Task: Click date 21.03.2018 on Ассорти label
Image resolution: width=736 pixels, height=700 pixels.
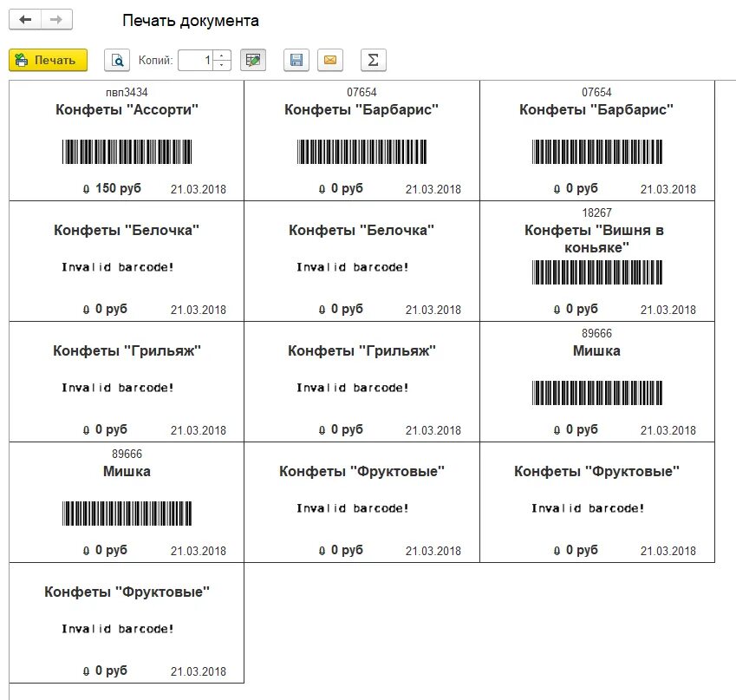Action: (x=198, y=189)
